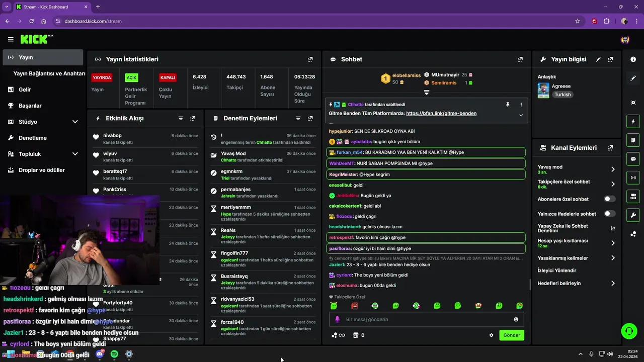Image resolution: width=644 pixels, height=362 pixels.
Task: Open Spotify from the Windows taskbar
Action: (114, 354)
